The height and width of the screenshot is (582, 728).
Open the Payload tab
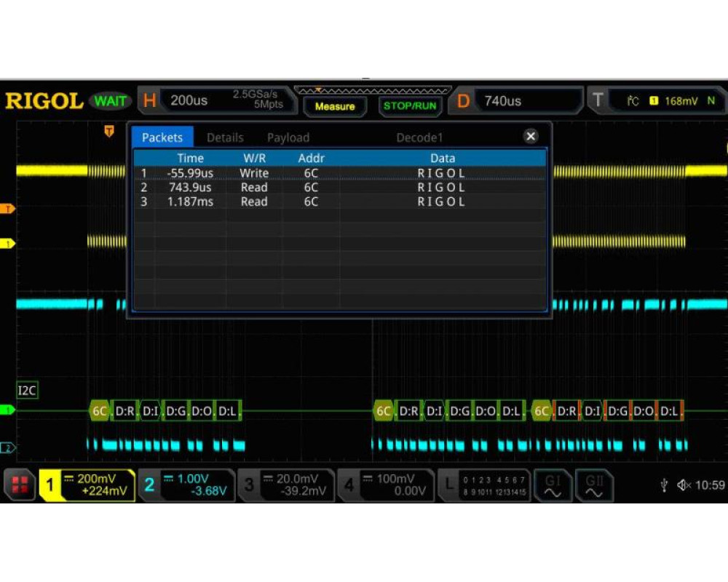click(x=288, y=137)
